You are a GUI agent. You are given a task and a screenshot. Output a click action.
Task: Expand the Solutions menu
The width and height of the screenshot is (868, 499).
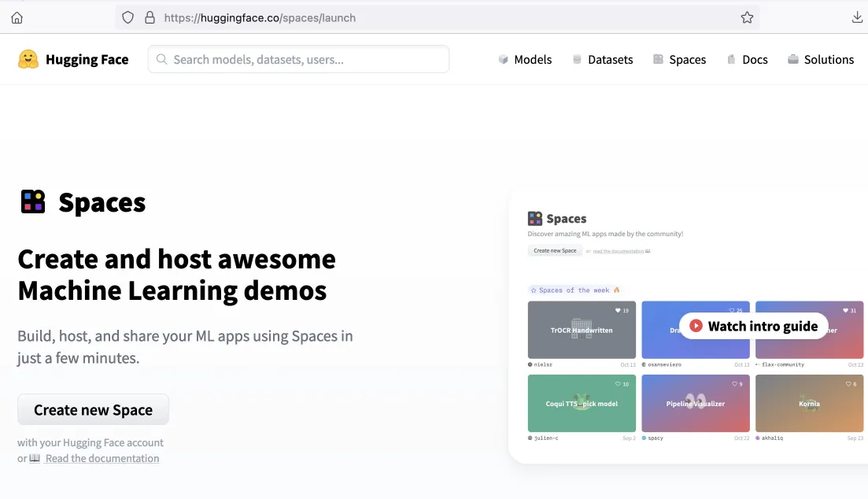tap(820, 60)
